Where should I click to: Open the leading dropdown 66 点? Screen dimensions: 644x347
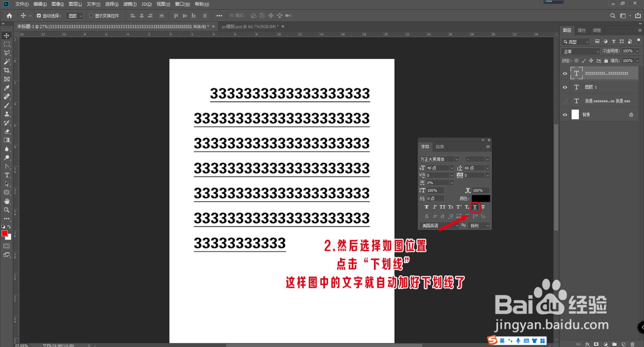tap(487, 168)
